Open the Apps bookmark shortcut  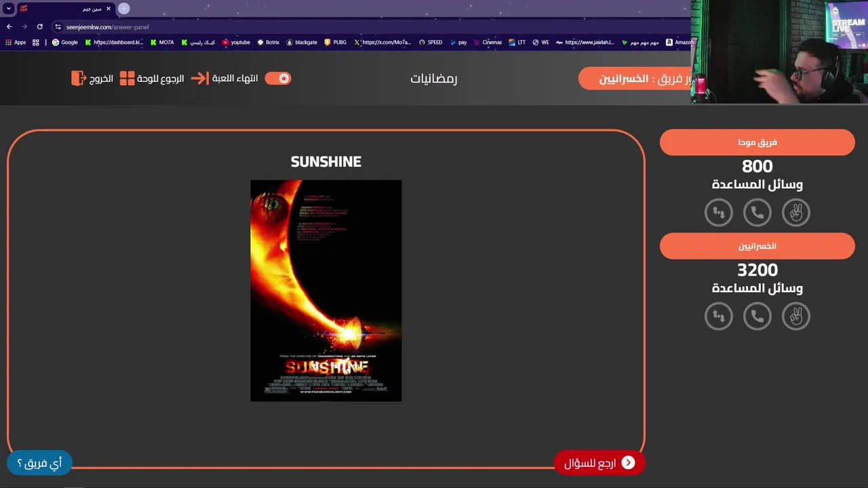coord(16,42)
